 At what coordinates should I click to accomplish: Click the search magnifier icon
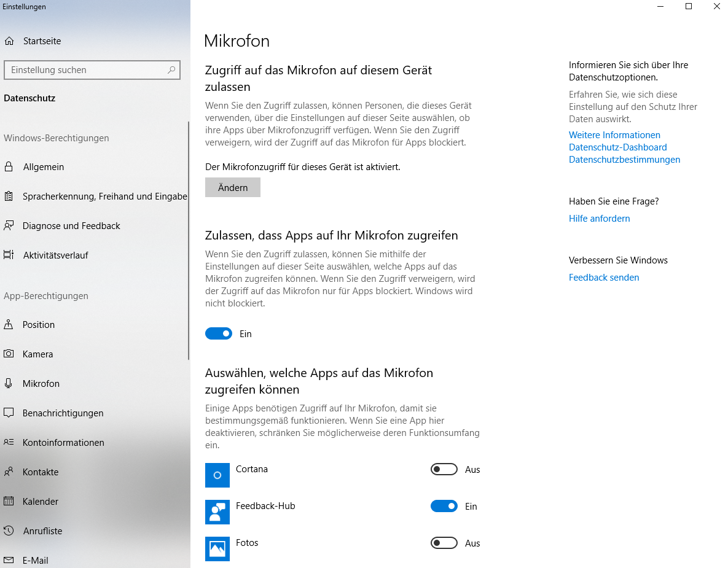click(171, 70)
